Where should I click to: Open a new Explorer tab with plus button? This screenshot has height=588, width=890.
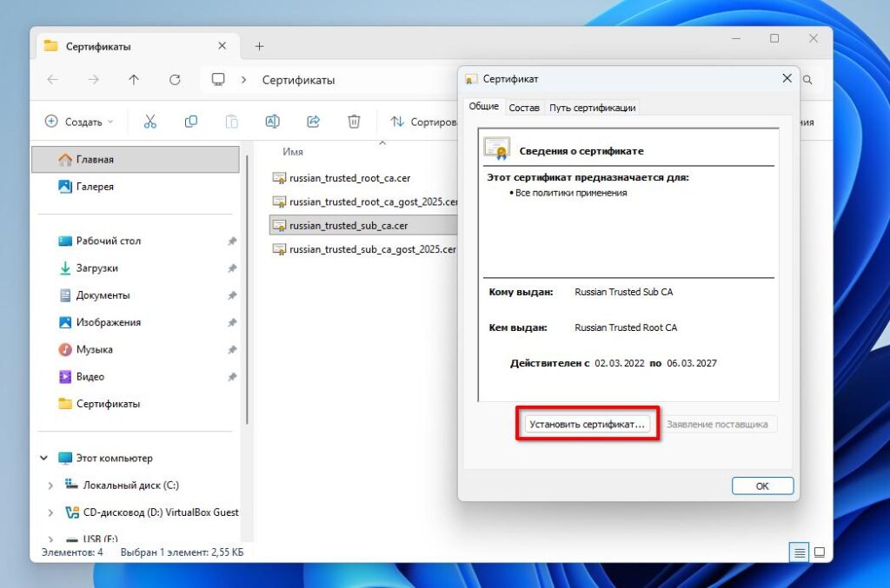point(259,47)
